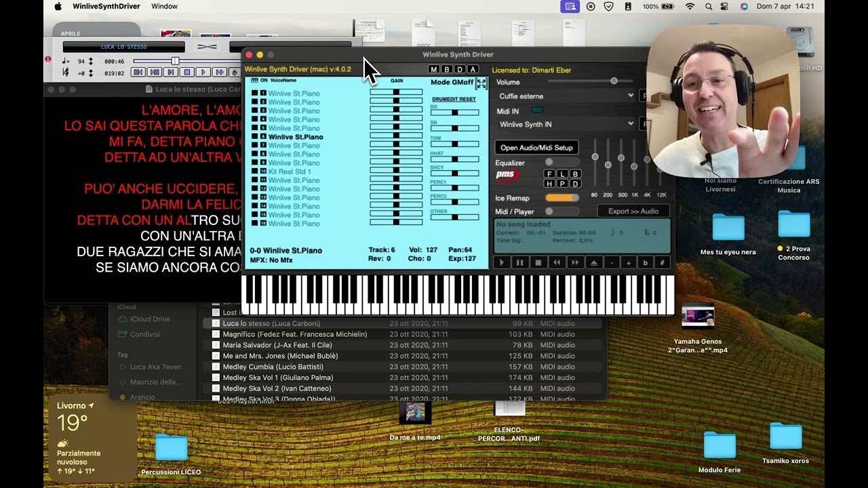Click the fullscreen icon beside Mode GMoff
Viewport: 868px width, 488px height.
pyautogui.click(x=481, y=83)
